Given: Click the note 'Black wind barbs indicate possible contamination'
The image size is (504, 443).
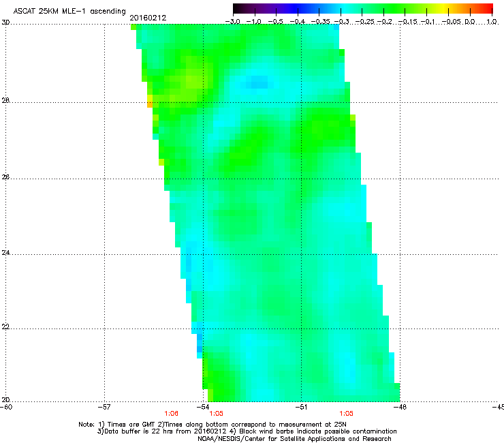Looking at the screenshot, I should click(x=318, y=431).
